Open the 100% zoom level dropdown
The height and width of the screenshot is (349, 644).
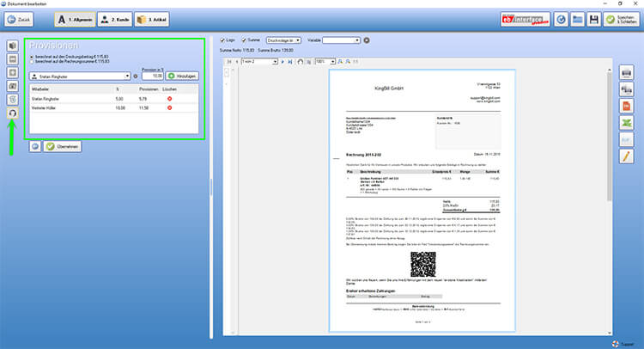click(325, 61)
